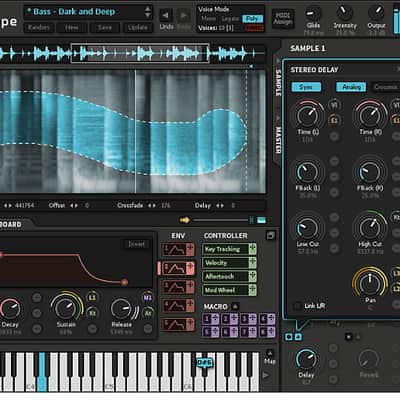Click the MIDI Assign button
400x400 pixels.
(x=283, y=18)
